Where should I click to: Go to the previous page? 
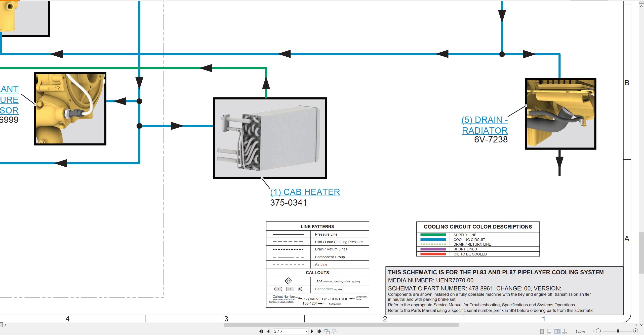click(268, 331)
